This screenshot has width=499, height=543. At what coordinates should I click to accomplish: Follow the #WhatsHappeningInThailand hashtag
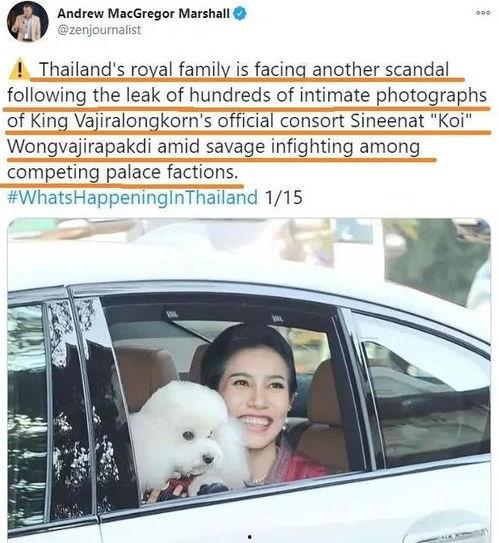(133, 197)
